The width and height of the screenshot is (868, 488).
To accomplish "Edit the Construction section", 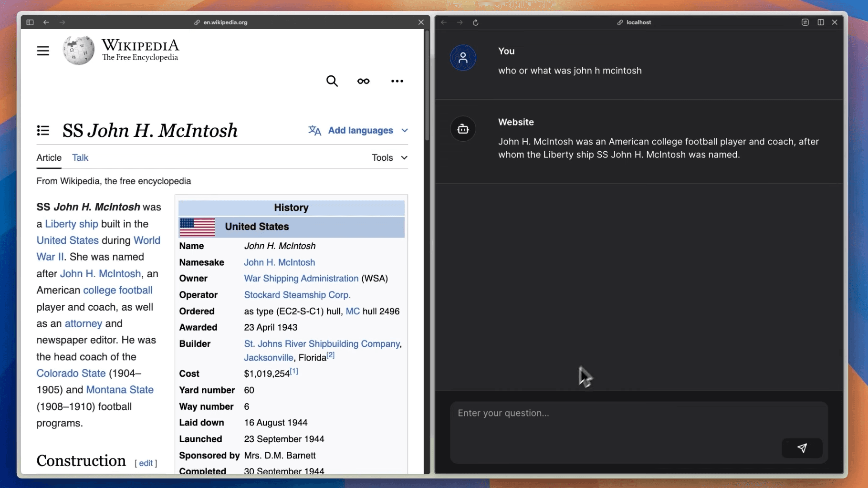I will point(146,463).
